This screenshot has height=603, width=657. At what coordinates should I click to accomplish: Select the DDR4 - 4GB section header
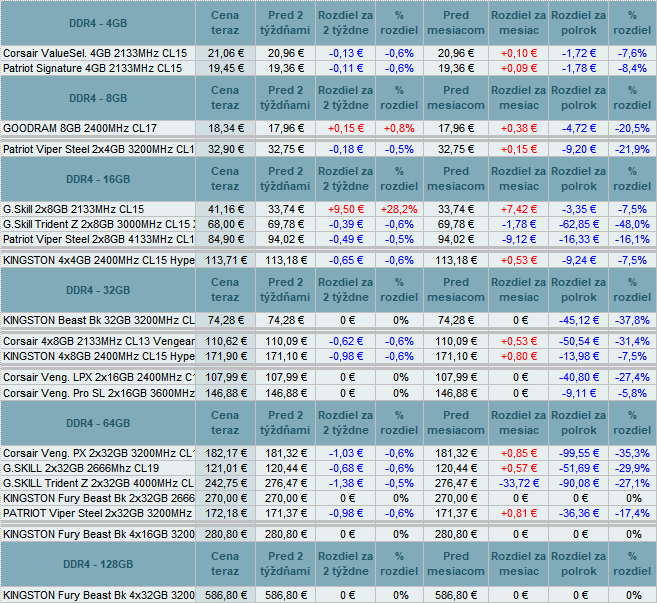[98, 23]
